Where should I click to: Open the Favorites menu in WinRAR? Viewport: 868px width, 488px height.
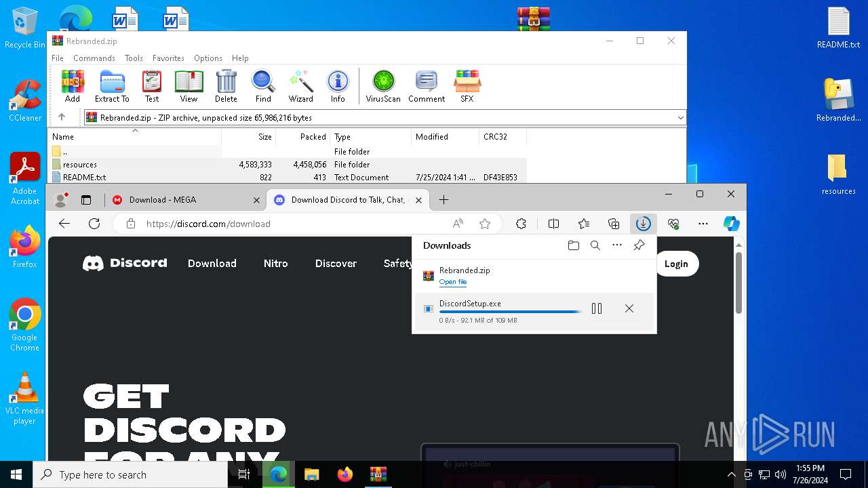point(168,58)
